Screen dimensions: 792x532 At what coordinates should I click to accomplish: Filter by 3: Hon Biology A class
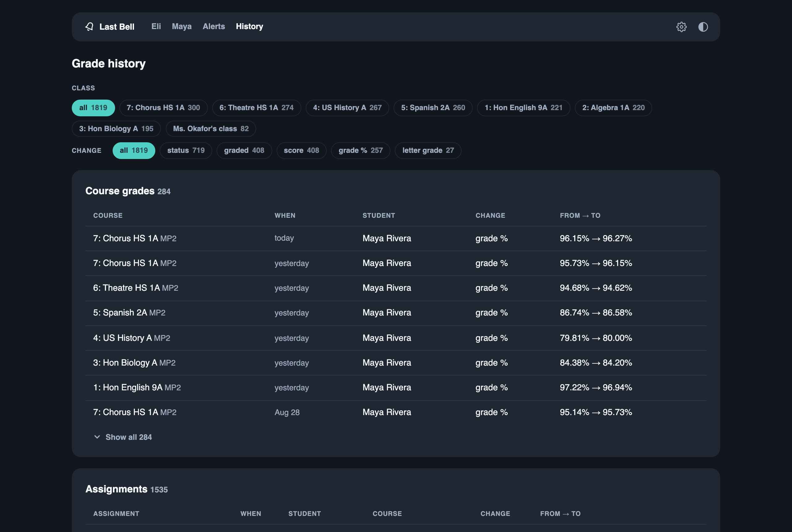(x=116, y=129)
